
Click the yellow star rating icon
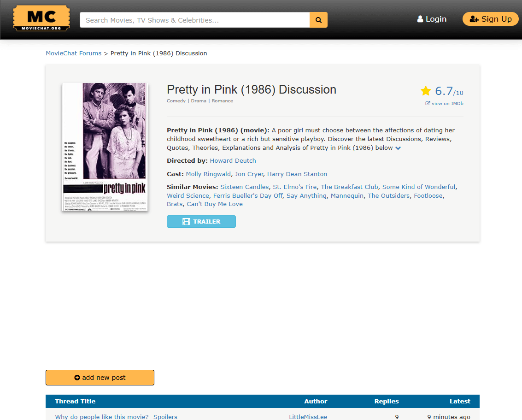(425, 91)
